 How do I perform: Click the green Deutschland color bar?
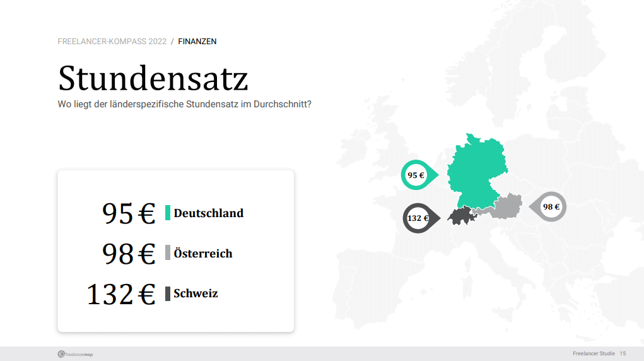point(168,213)
